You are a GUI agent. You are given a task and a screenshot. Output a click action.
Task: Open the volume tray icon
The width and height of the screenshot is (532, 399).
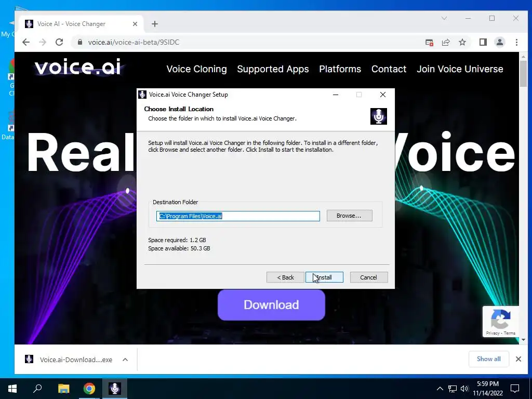point(464,389)
